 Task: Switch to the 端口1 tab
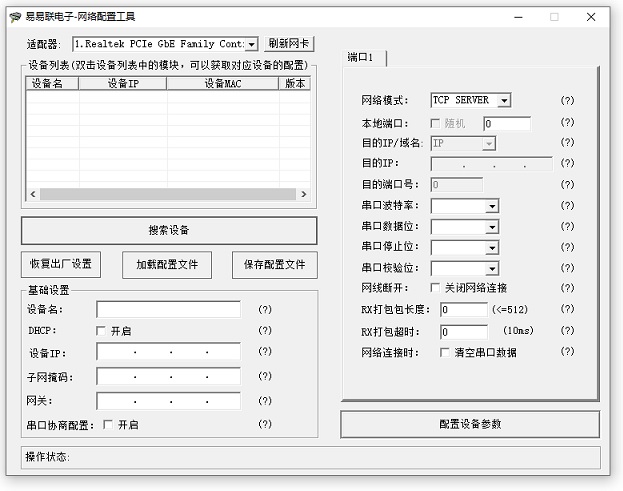(x=361, y=58)
